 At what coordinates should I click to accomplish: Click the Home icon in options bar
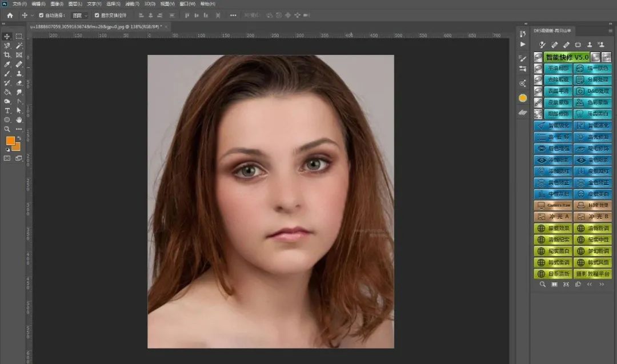click(x=10, y=15)
